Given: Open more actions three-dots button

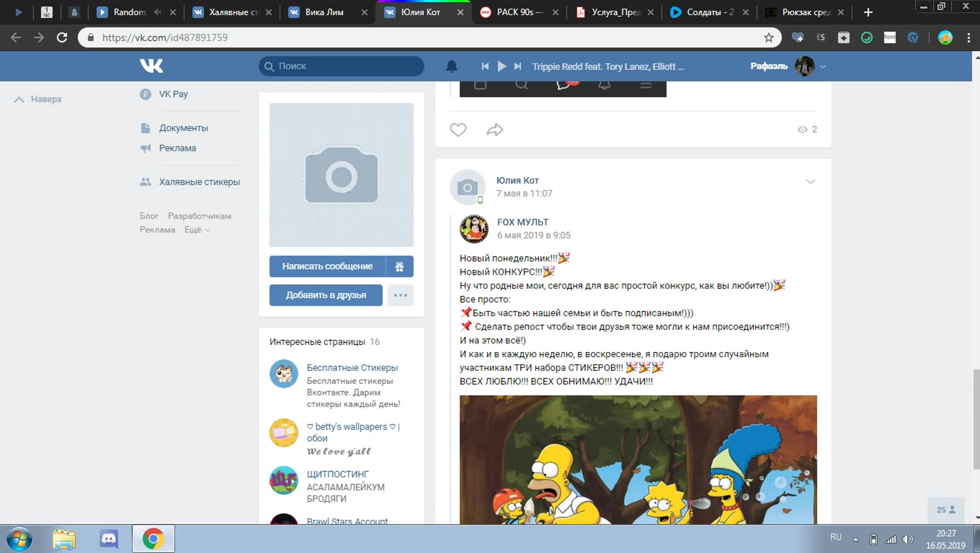Looking at the screenshot, I should pyautogui.click(x=401, y=295).
